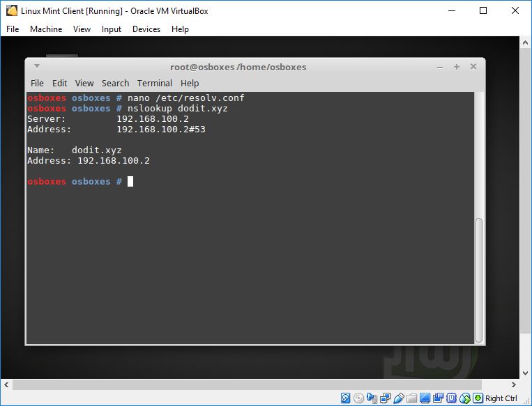Click the scroll left arrow at bottom
This screenshot has width=532, height=406.
[6, 384]
